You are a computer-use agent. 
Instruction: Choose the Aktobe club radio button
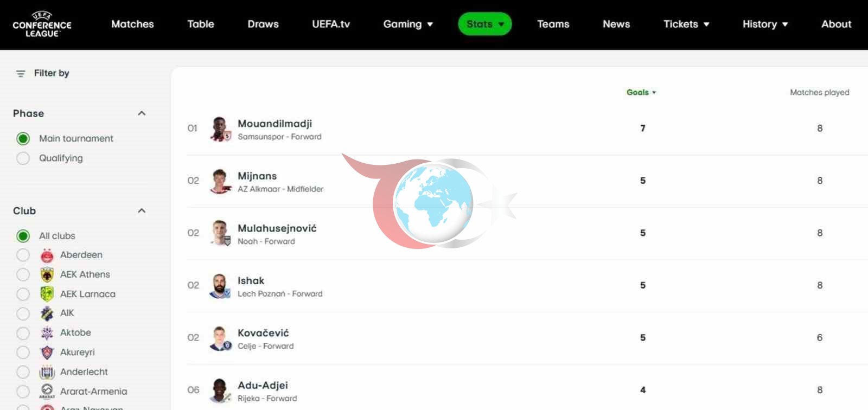click(23, 333)
